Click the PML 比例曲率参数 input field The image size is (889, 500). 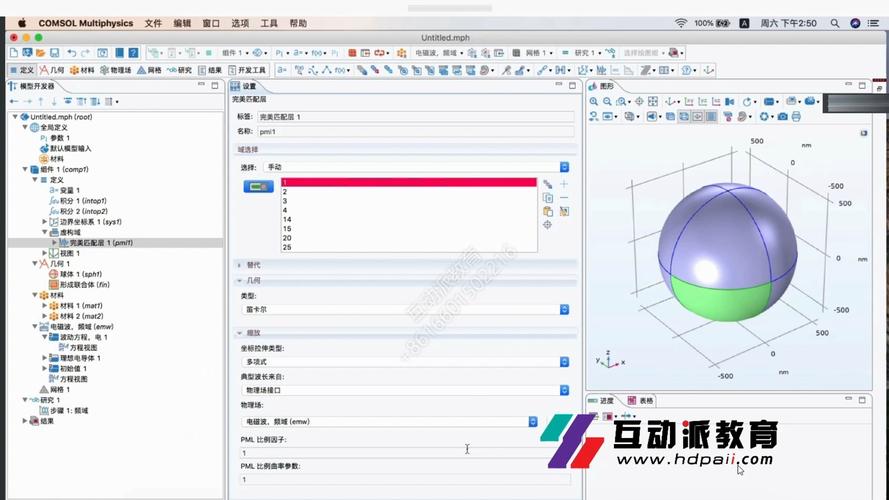coord(405,479)
